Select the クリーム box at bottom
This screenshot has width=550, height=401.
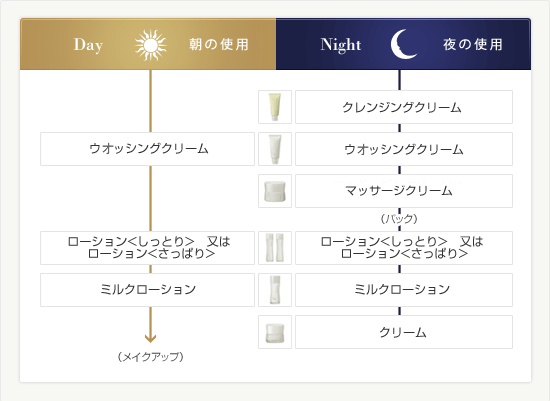click(x=404, y=332)
